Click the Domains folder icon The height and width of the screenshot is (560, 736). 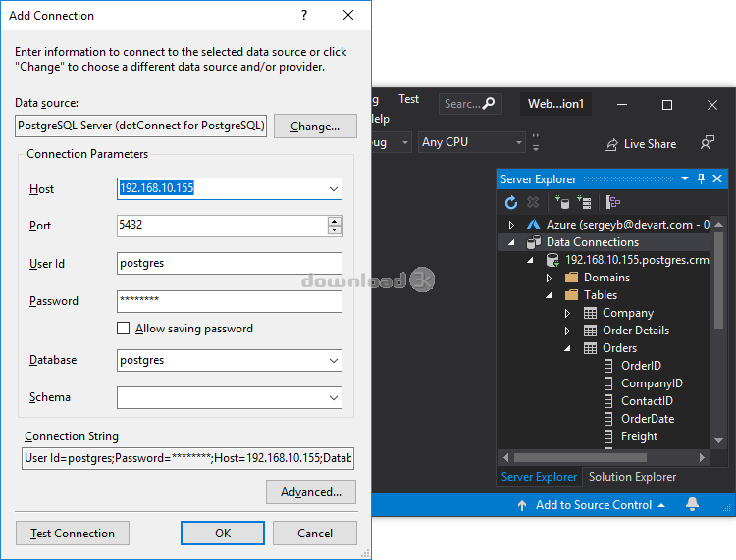(571, 278)
